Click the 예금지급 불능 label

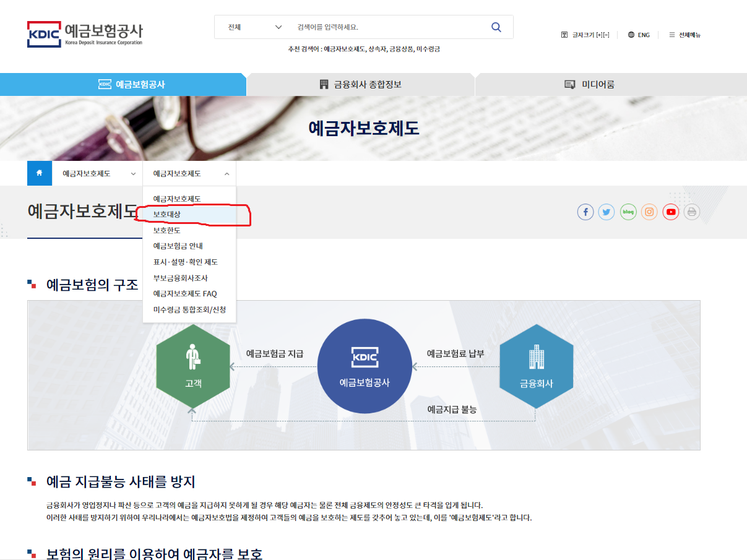point(452,410)
